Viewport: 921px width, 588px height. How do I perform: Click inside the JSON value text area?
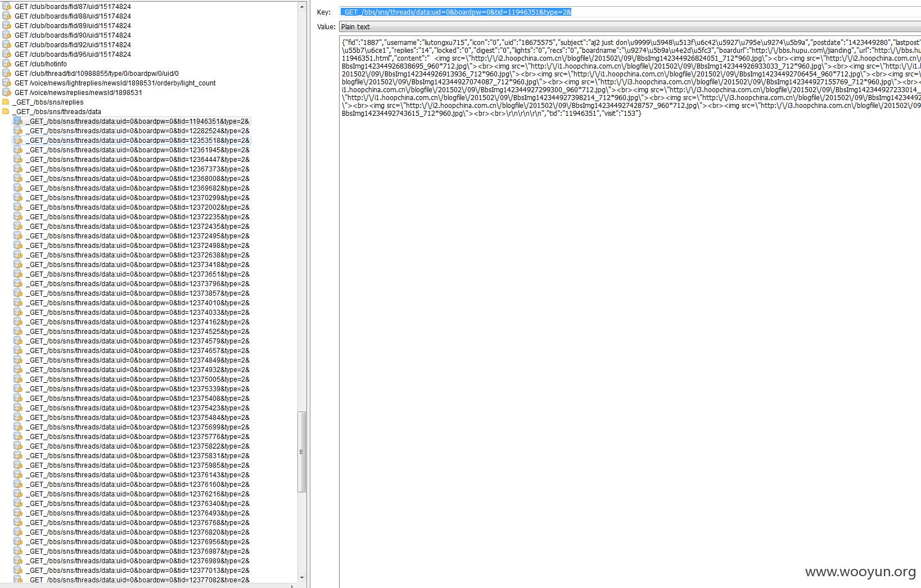(630, 312)
